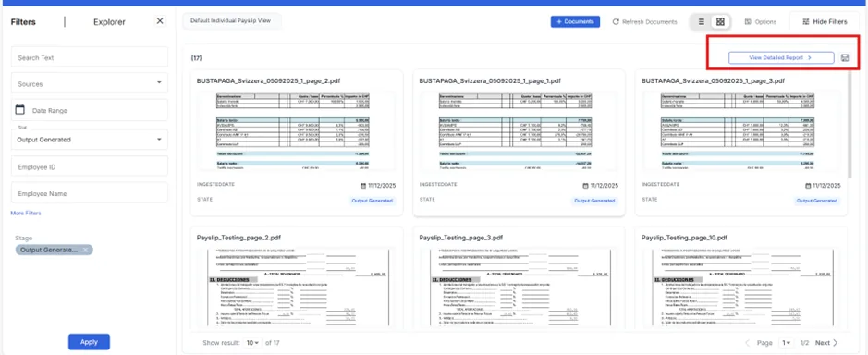The height and width of the screenshot is (355, 868).
Task: Select Default Individual Payslip View tab
Action: click(x=230, y=20)
